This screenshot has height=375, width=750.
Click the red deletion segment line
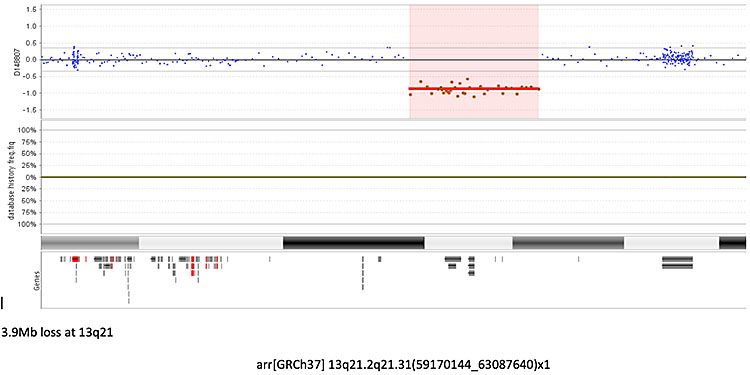(x=474, y=88)
